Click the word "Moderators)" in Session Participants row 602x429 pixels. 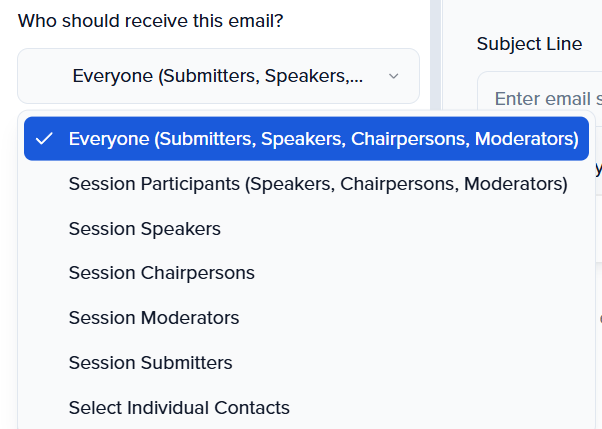(517, 184)
